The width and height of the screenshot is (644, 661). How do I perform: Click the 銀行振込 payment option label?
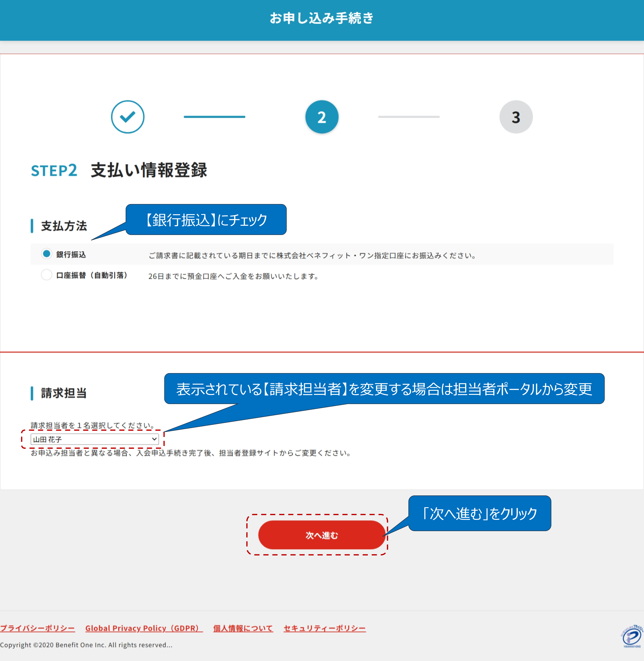tap(71, 254)
